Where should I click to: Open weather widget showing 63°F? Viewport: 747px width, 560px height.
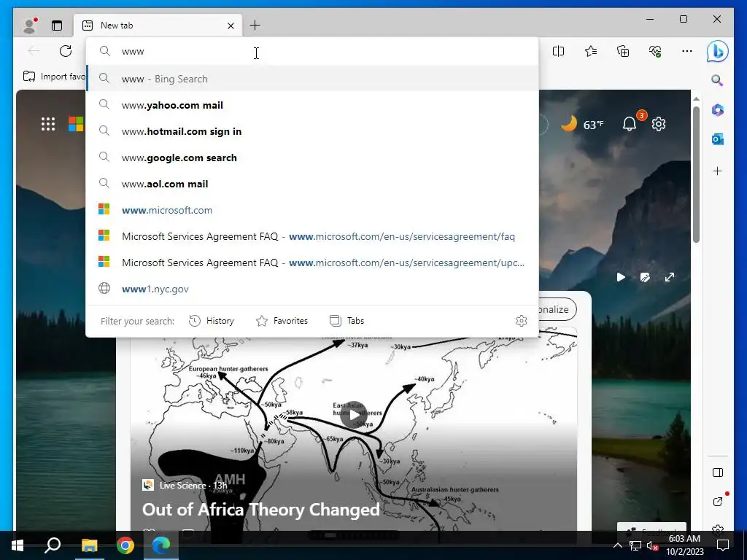point(582,124)
